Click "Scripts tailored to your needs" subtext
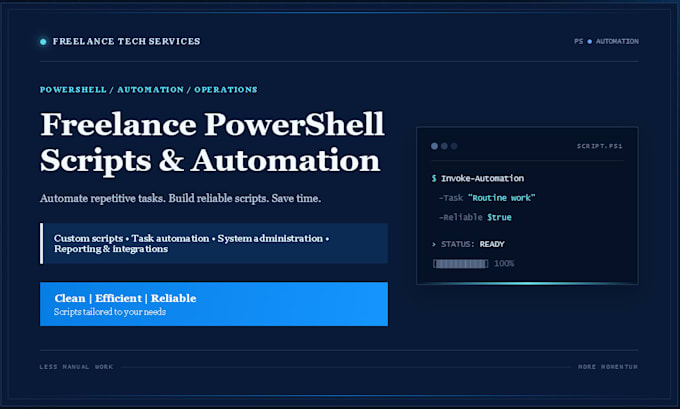 pos(110,312)
